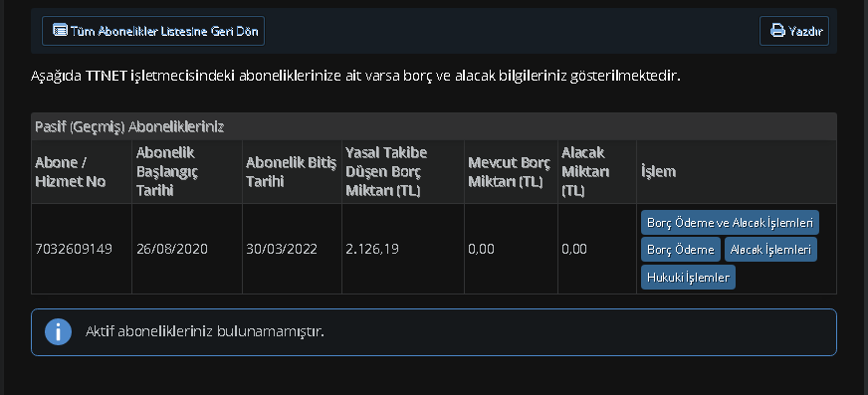Click Mevcut Borç Miktarı (TL) header
Screen dimensions: 868x395
pos(511,171)
